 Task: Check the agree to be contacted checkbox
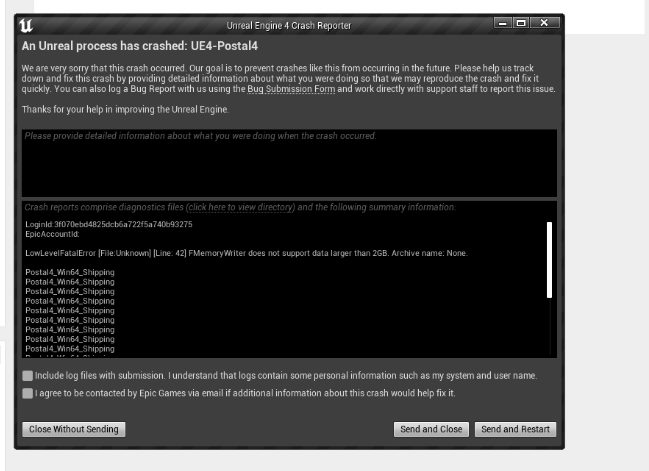(x=27, y=394)
